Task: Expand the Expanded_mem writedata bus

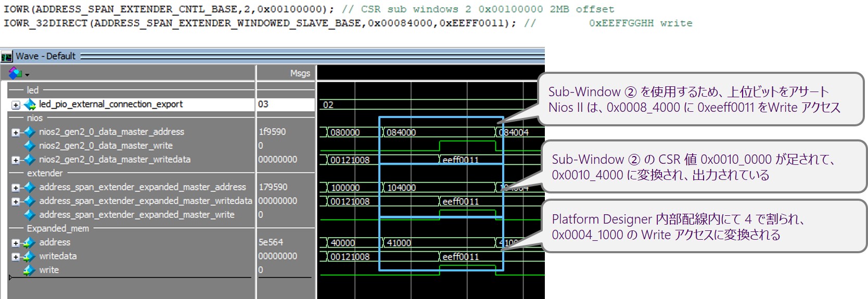Action: pos(16,257)
